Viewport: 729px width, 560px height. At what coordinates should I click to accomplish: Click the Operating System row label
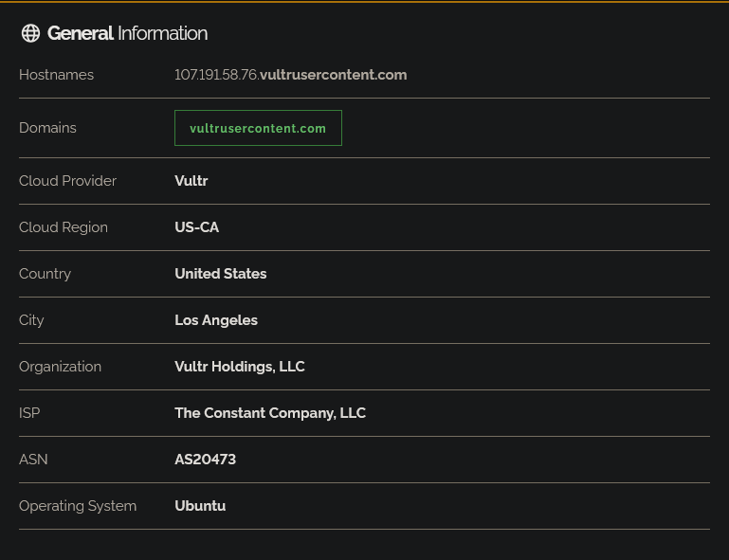(x=78, y=506)
